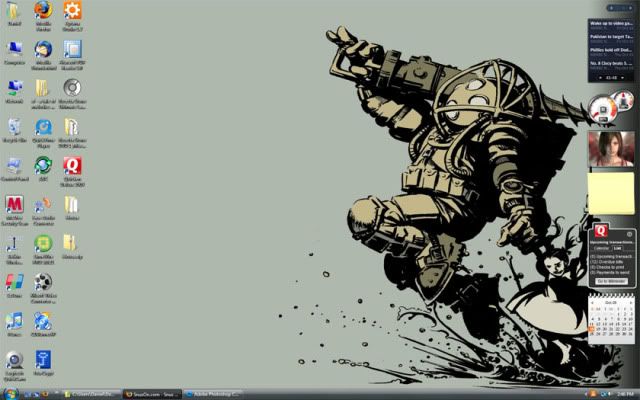This screenshot has width=640, height=400.
Task: Open the 'Wake up to video ga...' headline
Action: pos(611,24)
